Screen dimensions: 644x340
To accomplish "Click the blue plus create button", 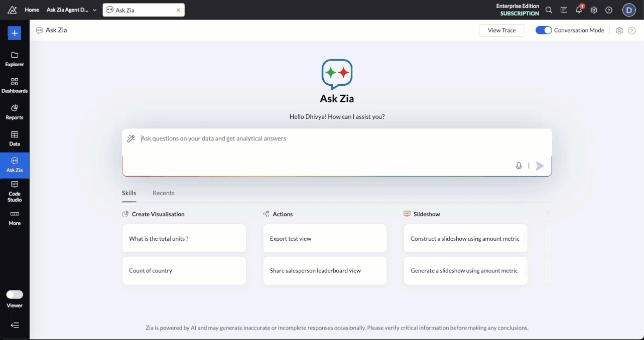I will coord(15,33).
